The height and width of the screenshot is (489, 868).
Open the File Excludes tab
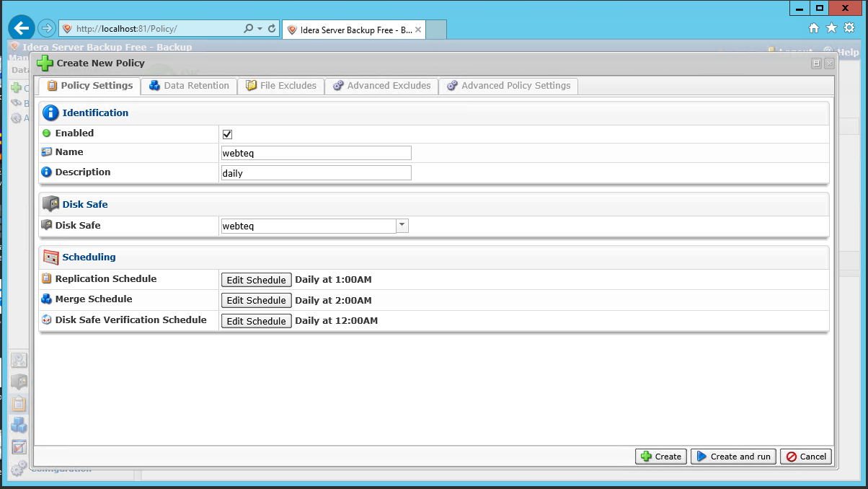click(x=281, y=86)
